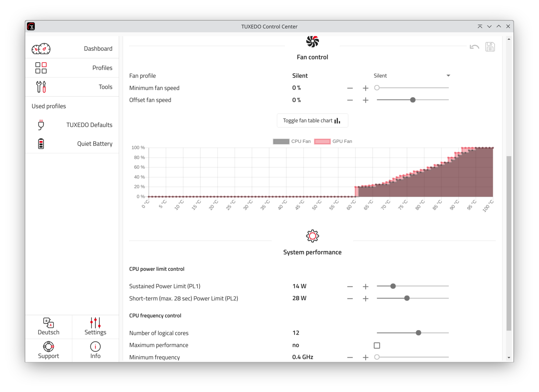This screenshot has height=392, width=539.
Task: Click the Offset fan speed slider handle
Action: point(413,100)
